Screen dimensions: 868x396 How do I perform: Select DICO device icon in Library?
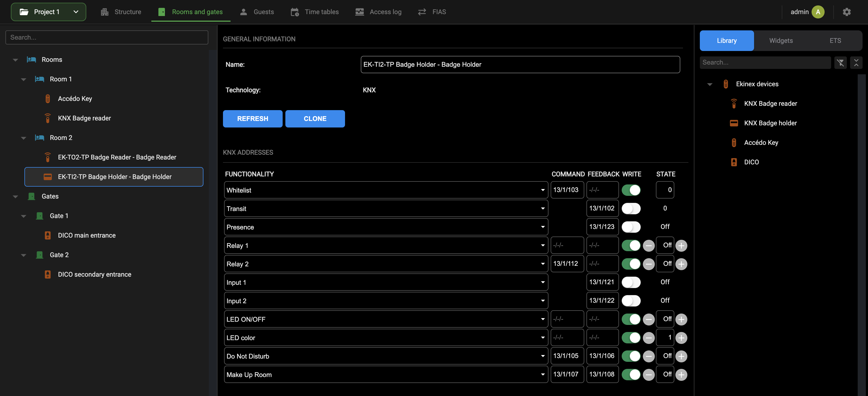click(734, 162)
